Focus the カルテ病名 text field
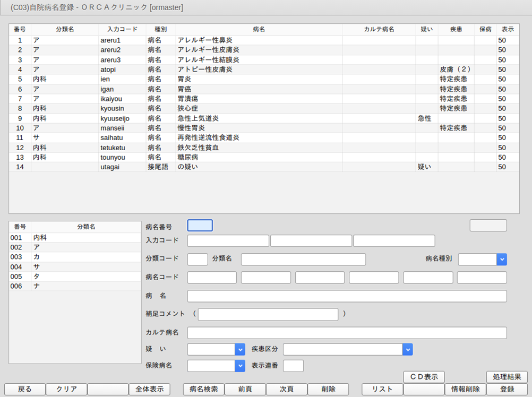 click(x=347, y=333)
